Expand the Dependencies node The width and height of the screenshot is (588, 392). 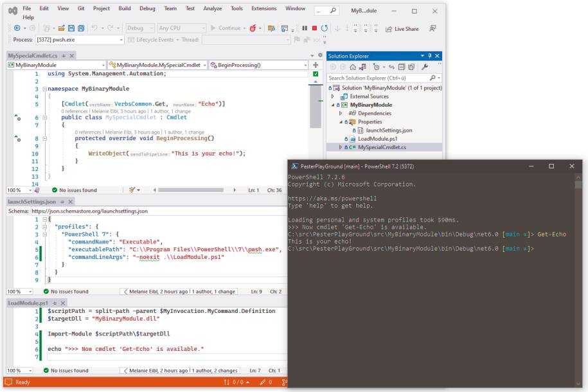(341, 113)
